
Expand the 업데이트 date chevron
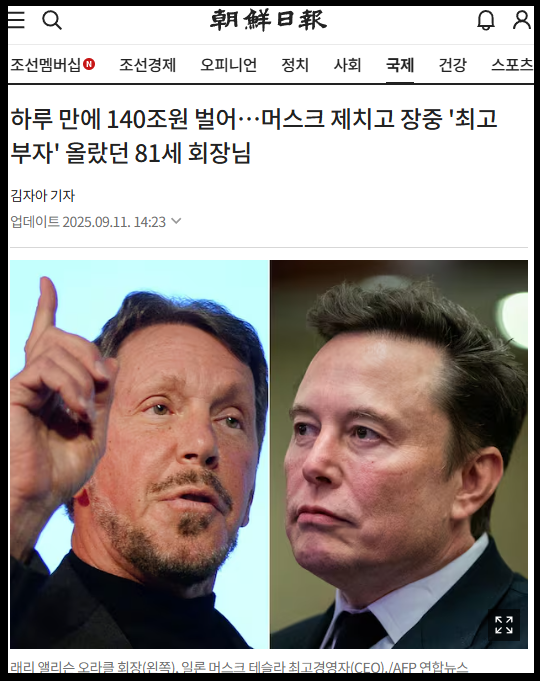[176, 221]
